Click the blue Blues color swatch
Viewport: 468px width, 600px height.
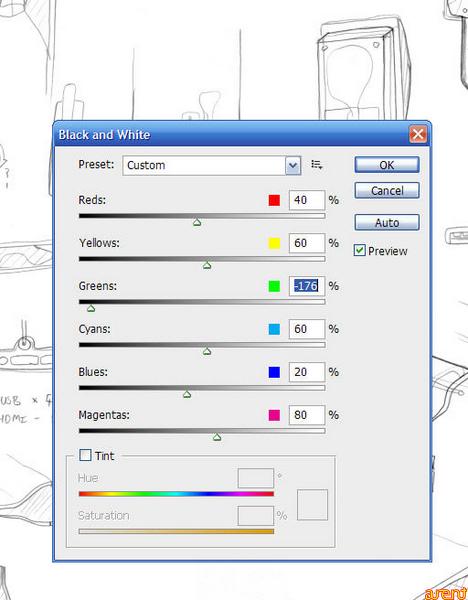pyautogui.click(x=274, y=372)
